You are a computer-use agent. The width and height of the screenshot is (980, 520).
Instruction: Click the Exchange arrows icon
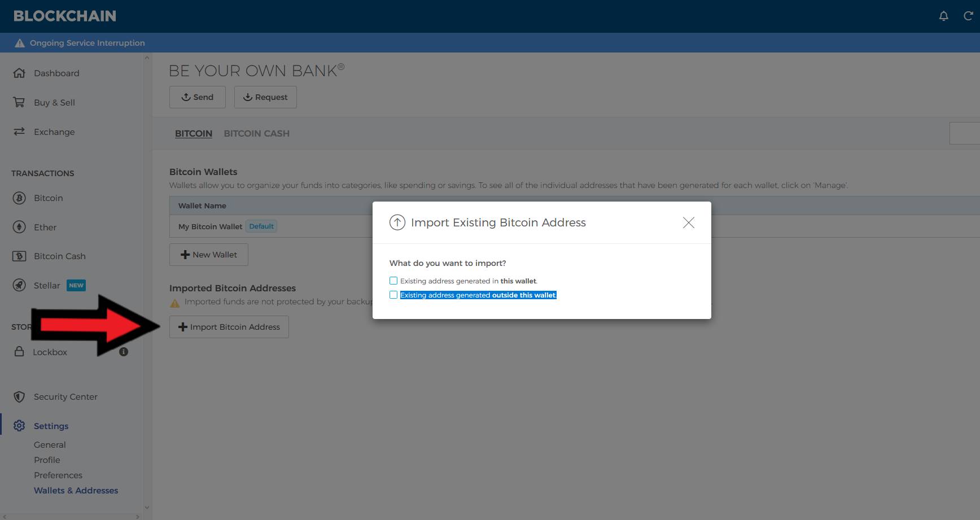click(19, 132)
